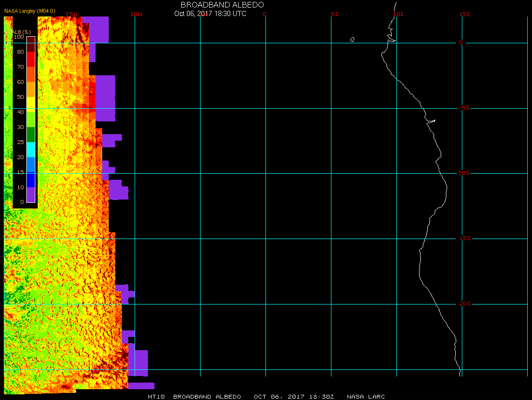Click the purple swatch in the albedo legend
The height and width of the screenshot is (400, 532).
pyautogui.click(x=31, y=195)
